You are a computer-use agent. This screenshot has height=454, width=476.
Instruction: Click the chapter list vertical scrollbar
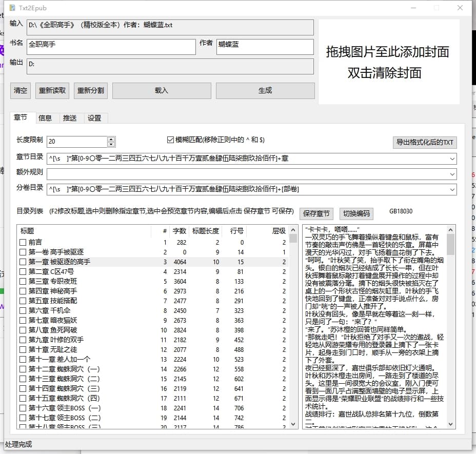point(293,328)
